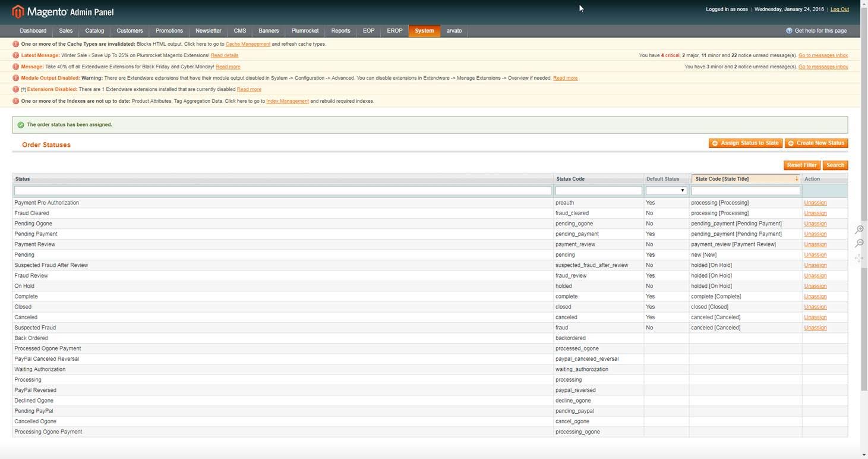868x459 pixels.
Task: Click Cancelled Ogone status row
Action: (x=430, y=421)
